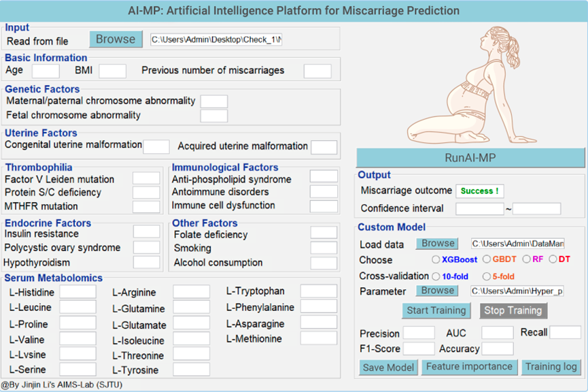Run the RunAI-MP prediction button
The image size is (588, 392).
[470, 158]
